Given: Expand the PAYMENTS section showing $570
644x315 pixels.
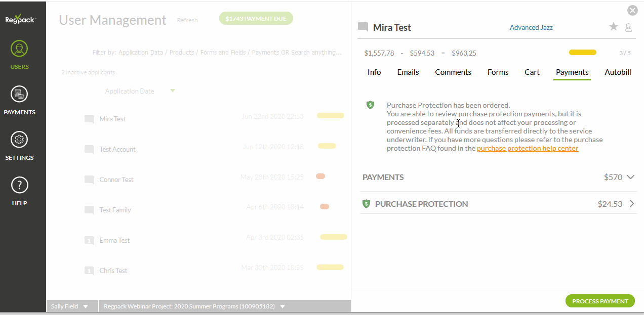Looking at the screenshot, I should (631, 177).
